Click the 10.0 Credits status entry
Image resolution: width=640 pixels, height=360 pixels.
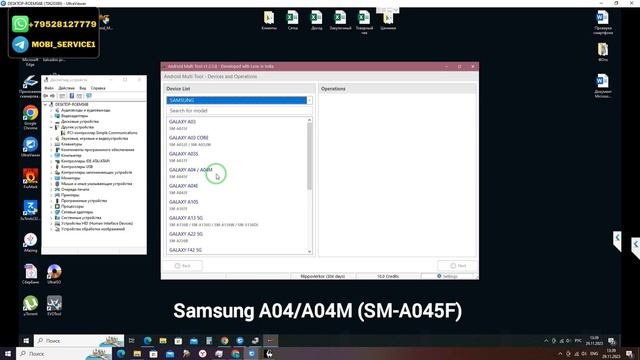point(388,276)
